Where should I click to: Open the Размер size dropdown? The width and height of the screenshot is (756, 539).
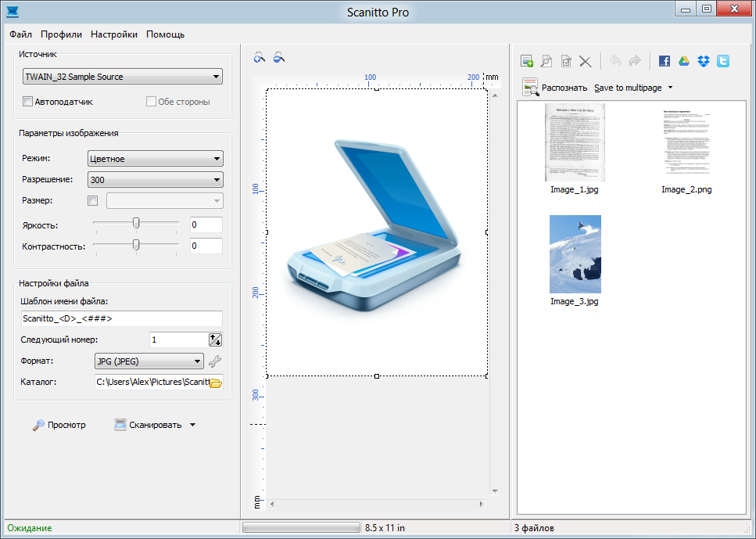tap(165, 201)
